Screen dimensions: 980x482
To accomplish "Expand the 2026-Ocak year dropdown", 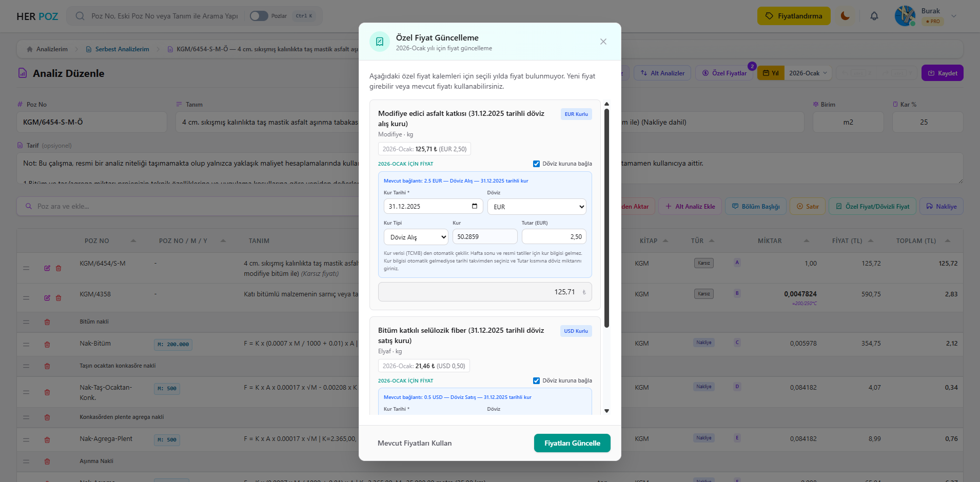I will click(x=808, y=73).
